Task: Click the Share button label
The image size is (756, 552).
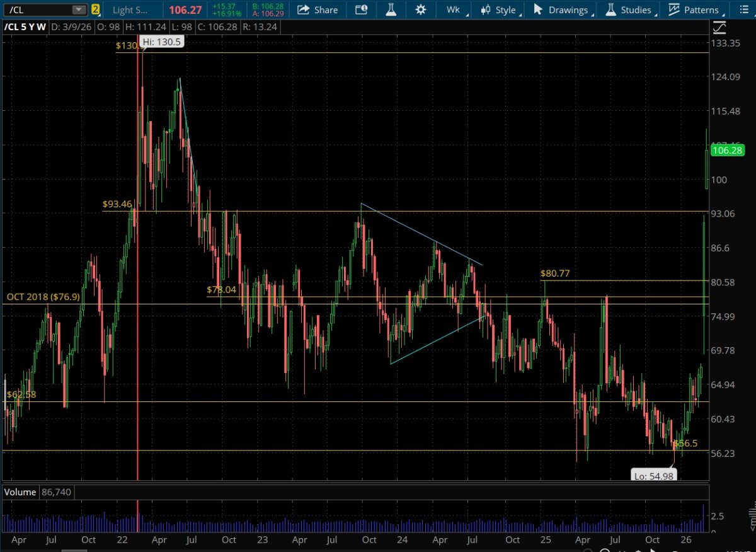Action: 326,9
